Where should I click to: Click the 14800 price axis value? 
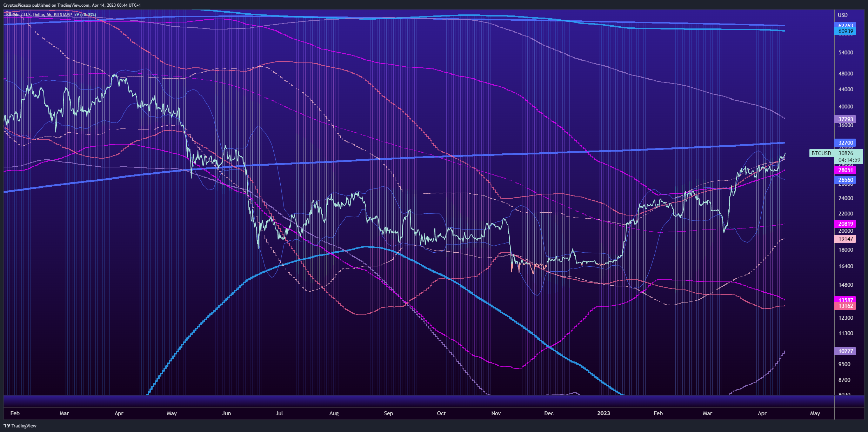[x=846, y=285]
